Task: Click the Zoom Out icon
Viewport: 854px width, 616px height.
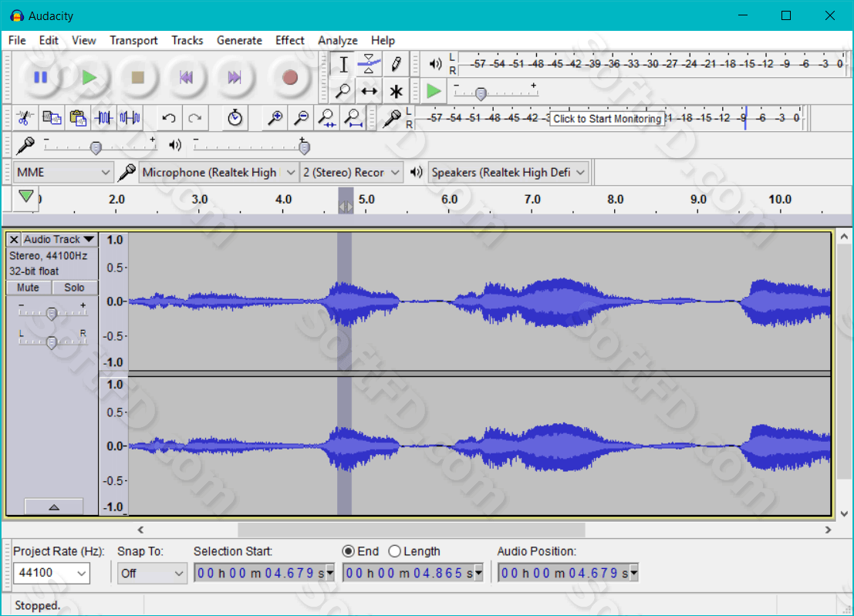Action: pyautogui.click(x=301, y=117)
